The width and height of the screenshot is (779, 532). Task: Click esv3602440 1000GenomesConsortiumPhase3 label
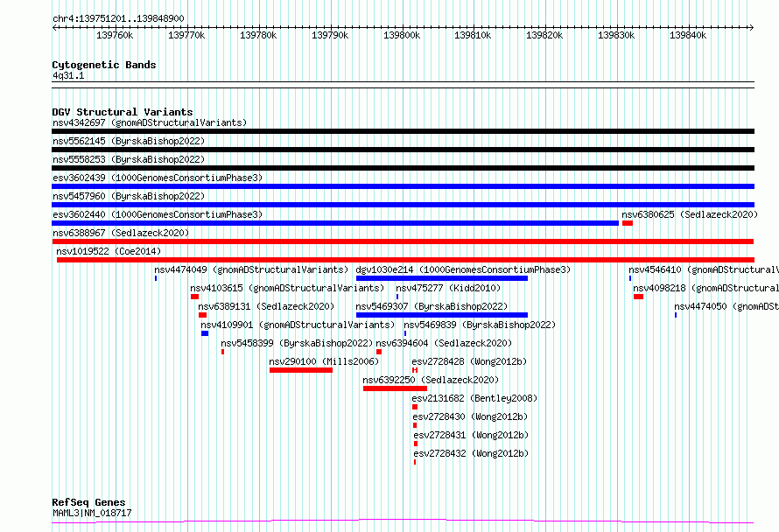point(158,214)
